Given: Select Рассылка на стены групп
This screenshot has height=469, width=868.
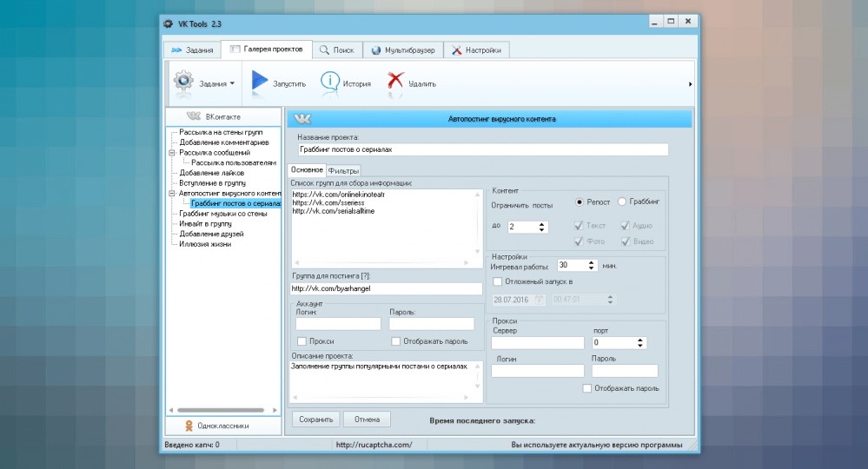Looking at the screenshot, I should point(221,132).
